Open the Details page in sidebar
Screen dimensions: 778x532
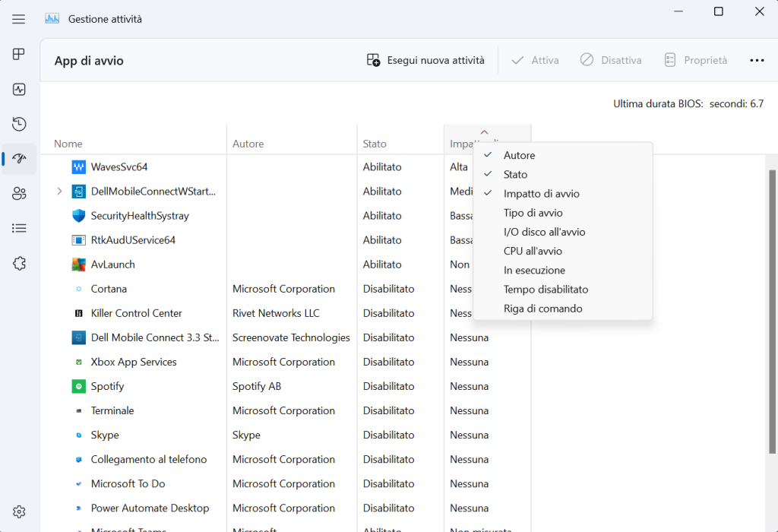[x=19, y=228]
